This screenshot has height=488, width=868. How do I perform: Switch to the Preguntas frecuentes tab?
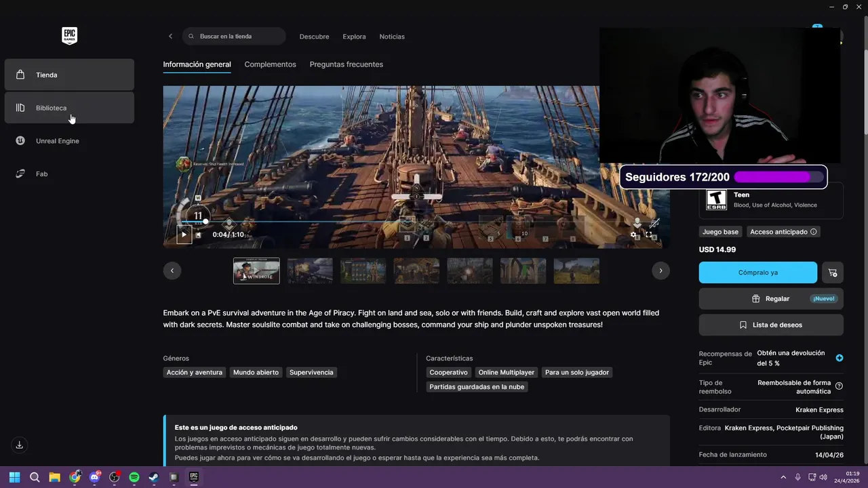346,64
